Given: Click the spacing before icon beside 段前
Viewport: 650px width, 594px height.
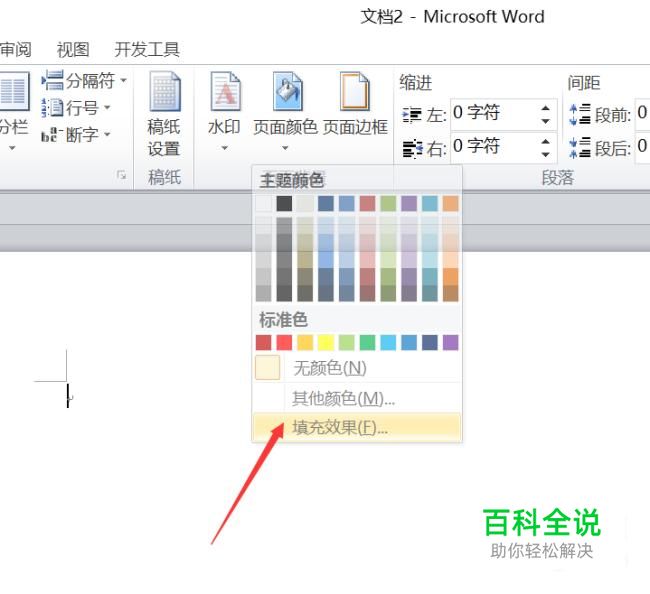Looking at the screenshot, I should click(x=580, y=114).
